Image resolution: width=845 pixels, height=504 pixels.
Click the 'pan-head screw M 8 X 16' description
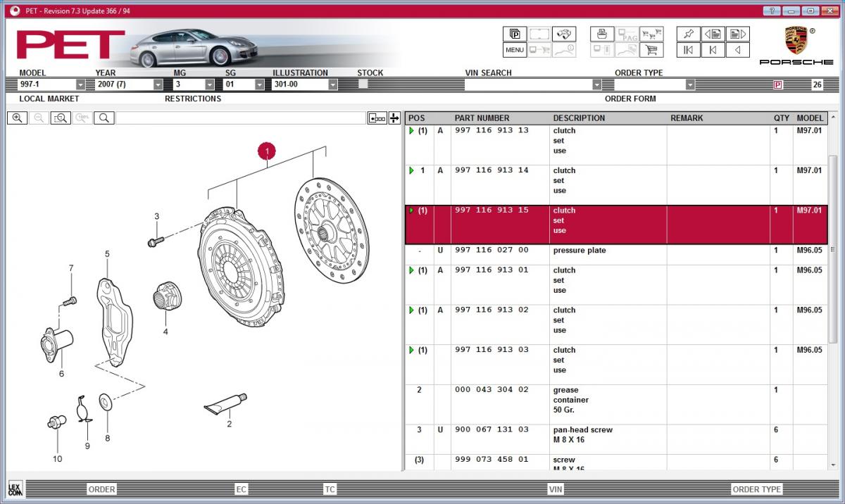[x=583, y=435]
